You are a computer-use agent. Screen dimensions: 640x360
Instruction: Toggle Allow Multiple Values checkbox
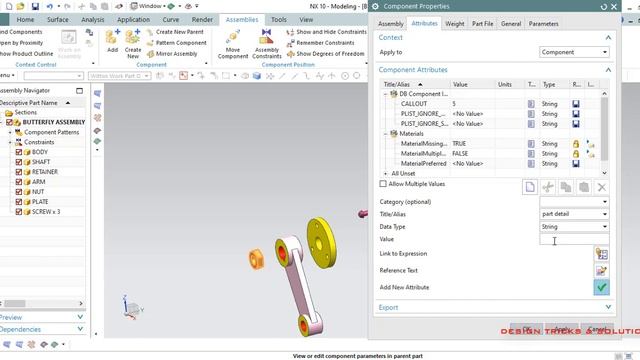point(383,184)
